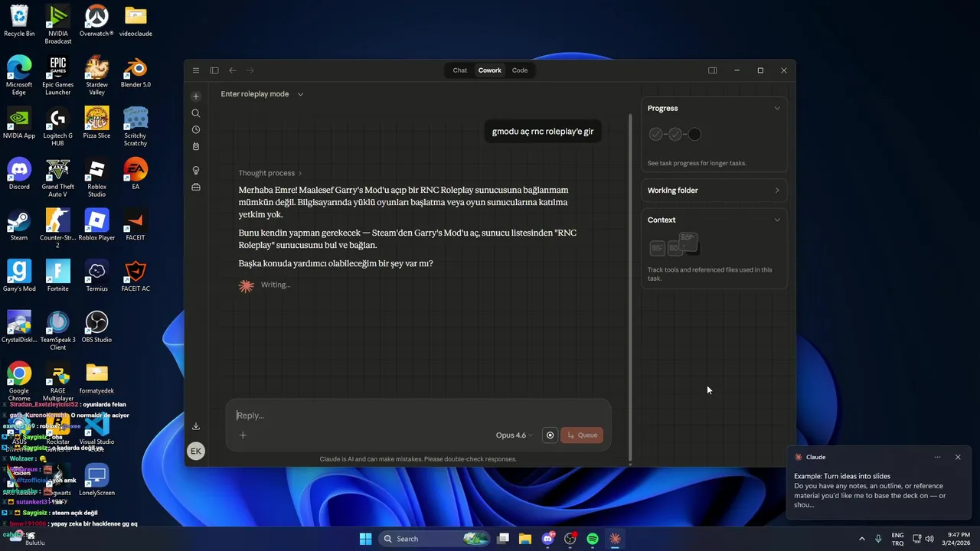Open the toolbox icon in sidebar
Viewport: 980px width, 551px height.
pyautogui.click(x=196, y=187)
